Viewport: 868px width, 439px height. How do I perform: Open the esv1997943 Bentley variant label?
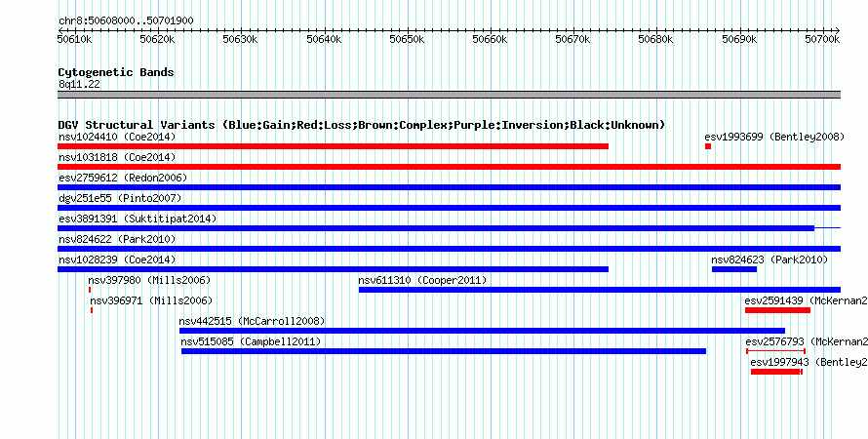[x=809, y=362]
